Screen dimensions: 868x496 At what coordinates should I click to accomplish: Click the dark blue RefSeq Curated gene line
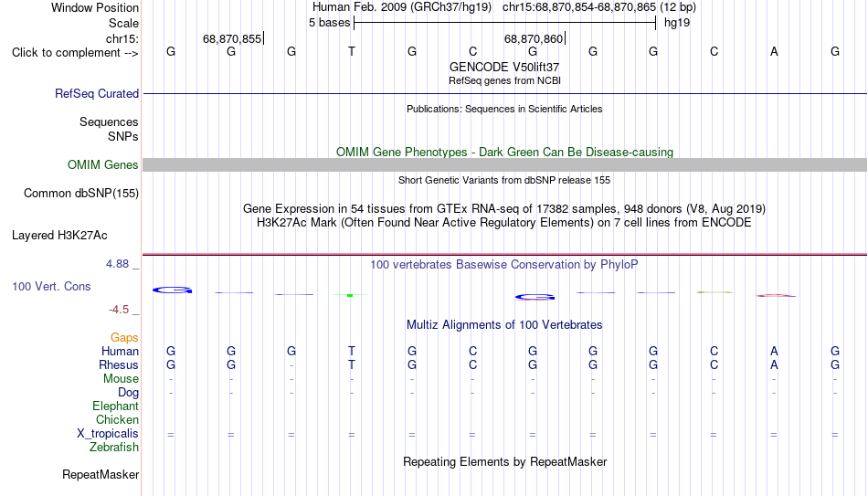pyautogui.click(x=505, y=93)
